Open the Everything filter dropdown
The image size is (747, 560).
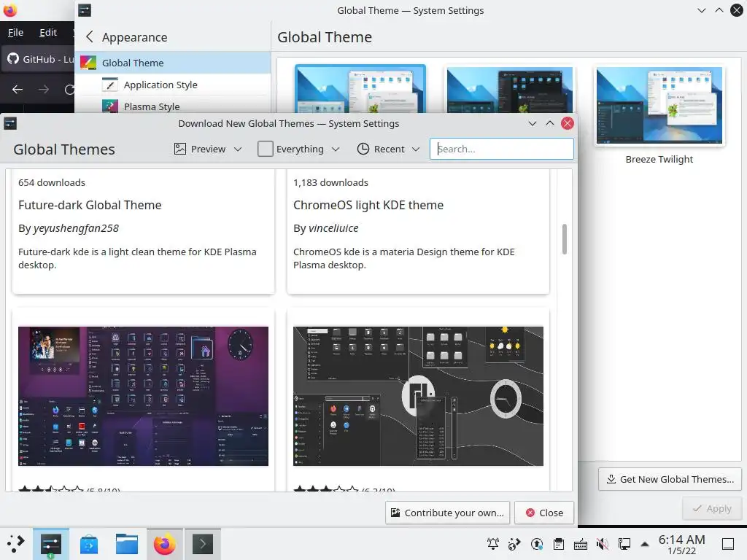pos(298,149)
